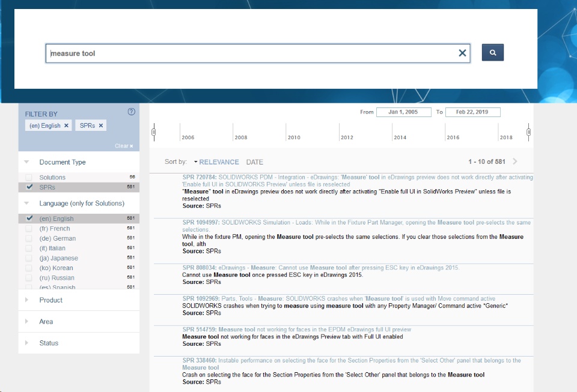The height and width of the screenshot is (392, 577).
Task: Click the left timeline range handle
Action: tap(154, 132)
